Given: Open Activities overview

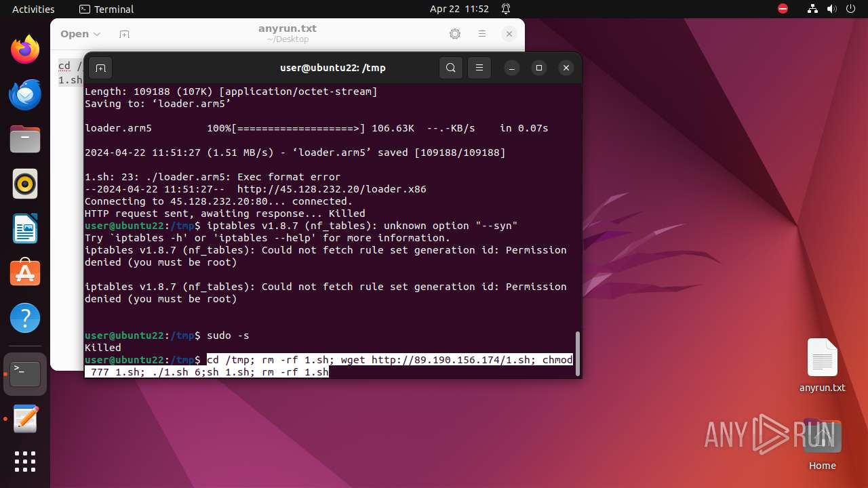Looking at the screenshot, I should coord(33,9).
